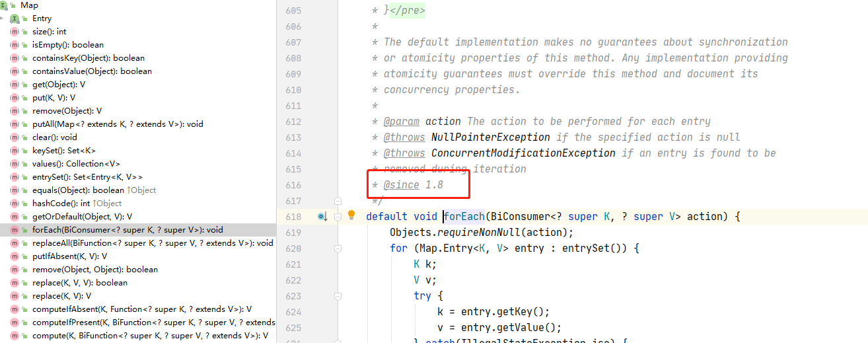Viewport: 868px width, 343px height.
Task: Select containsKey(Object): boolean in the list
Action: click(88, 58)
